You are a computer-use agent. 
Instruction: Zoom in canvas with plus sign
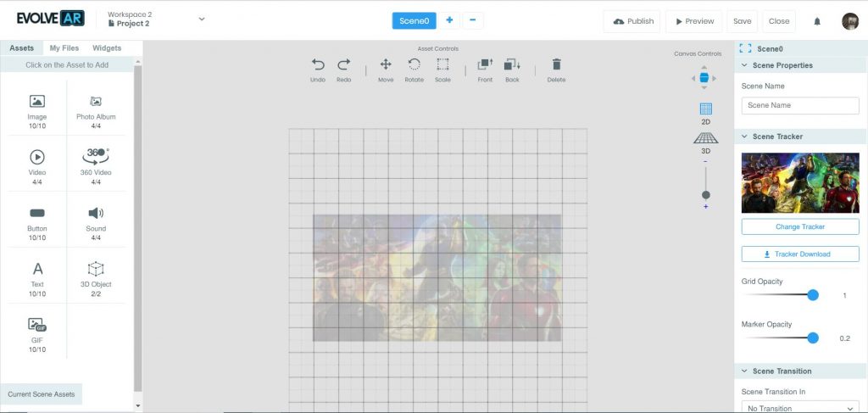click(x=706, y=207)
